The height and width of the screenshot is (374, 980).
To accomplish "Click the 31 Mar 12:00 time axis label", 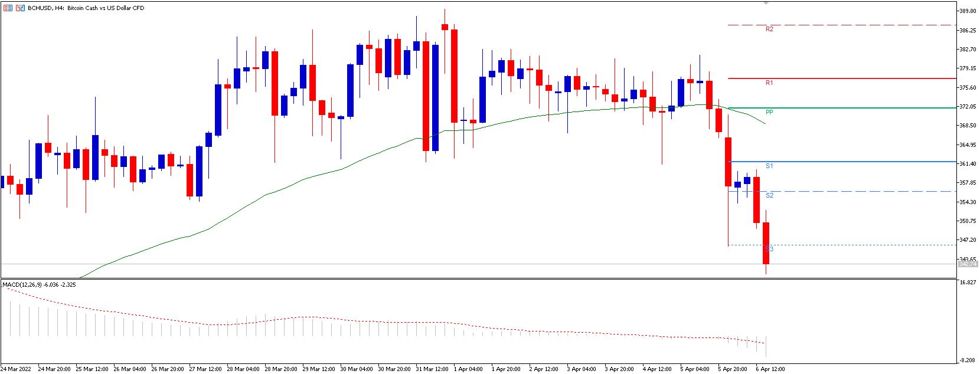I will (x=432, y=369).
